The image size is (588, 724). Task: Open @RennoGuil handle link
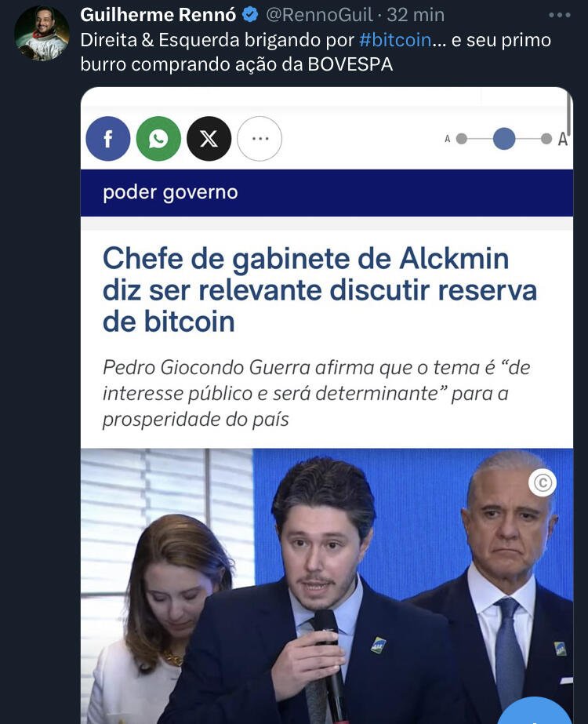pyautogui.click(x=319, y=15)
